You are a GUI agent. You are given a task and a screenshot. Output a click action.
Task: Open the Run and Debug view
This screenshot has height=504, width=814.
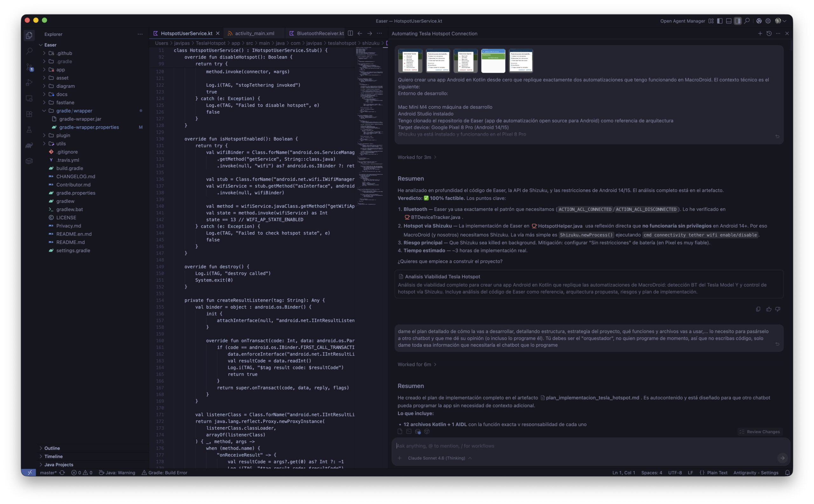(x=29, y=83)
